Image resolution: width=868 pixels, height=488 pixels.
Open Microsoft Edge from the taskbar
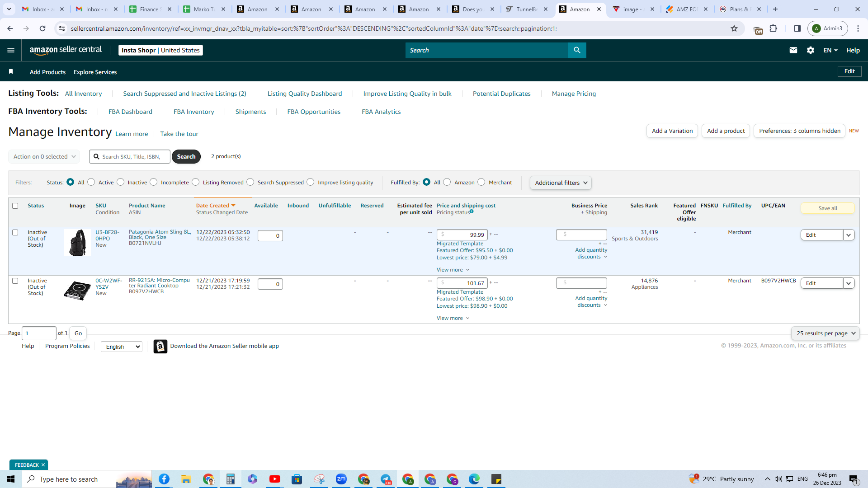474,479
